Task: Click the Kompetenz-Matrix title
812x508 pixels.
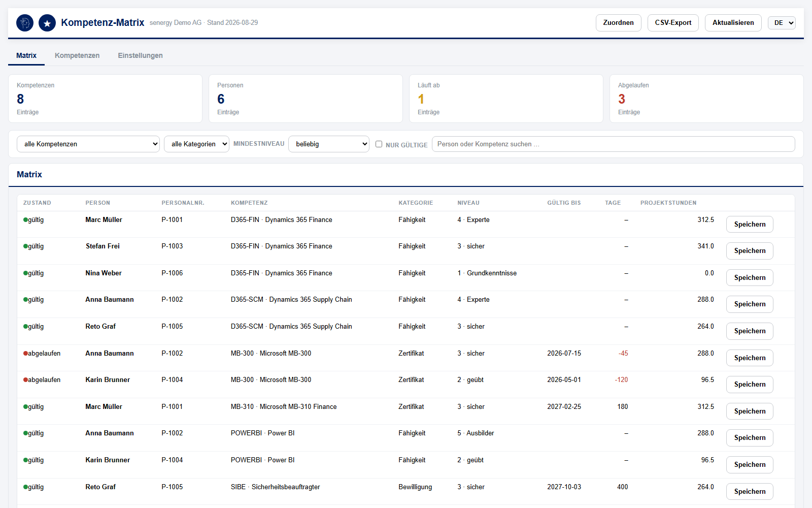Action: 103,22
